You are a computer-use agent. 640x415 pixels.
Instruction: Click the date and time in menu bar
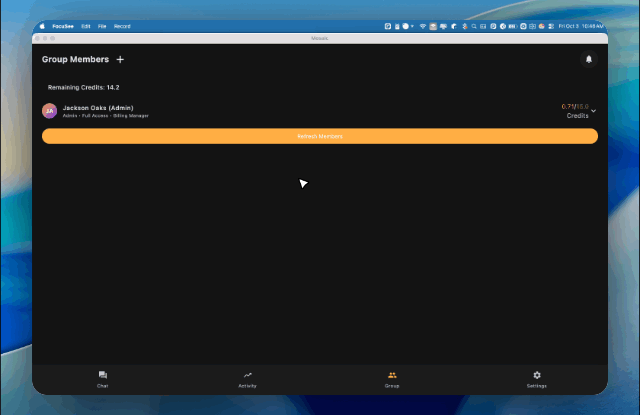(580, 26)
